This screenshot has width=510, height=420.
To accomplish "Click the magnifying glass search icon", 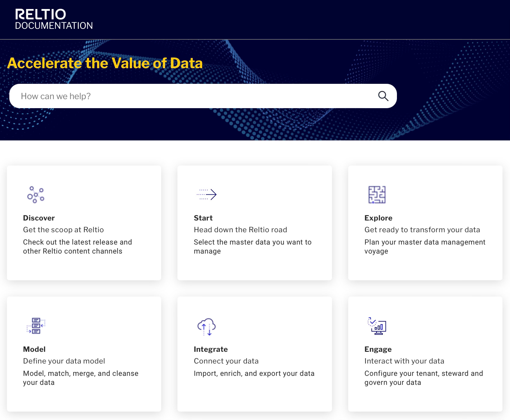I will pos(383,96).
